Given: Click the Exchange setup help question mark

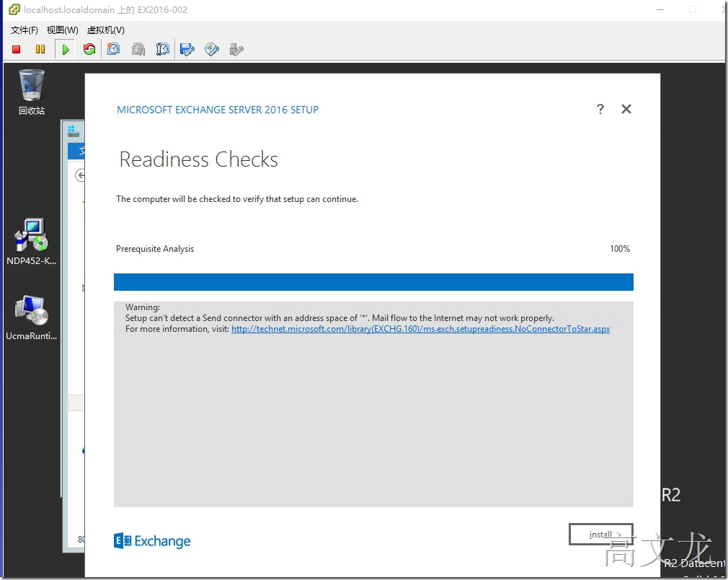Looking at the screenshot, I should [600, 109].
